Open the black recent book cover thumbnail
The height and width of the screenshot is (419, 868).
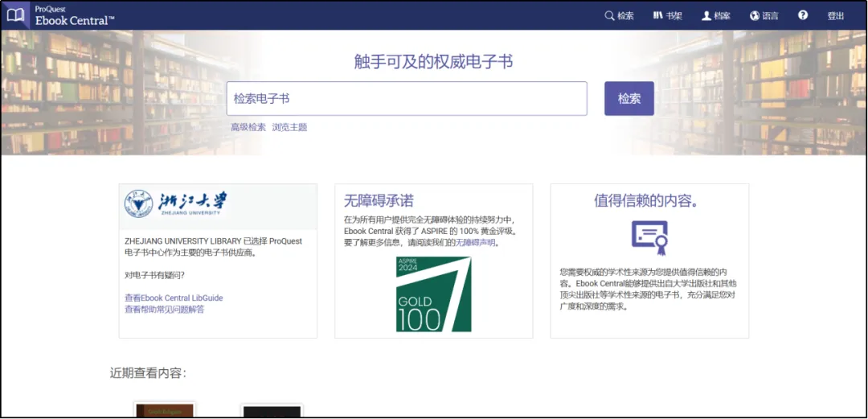coord(272,411)
